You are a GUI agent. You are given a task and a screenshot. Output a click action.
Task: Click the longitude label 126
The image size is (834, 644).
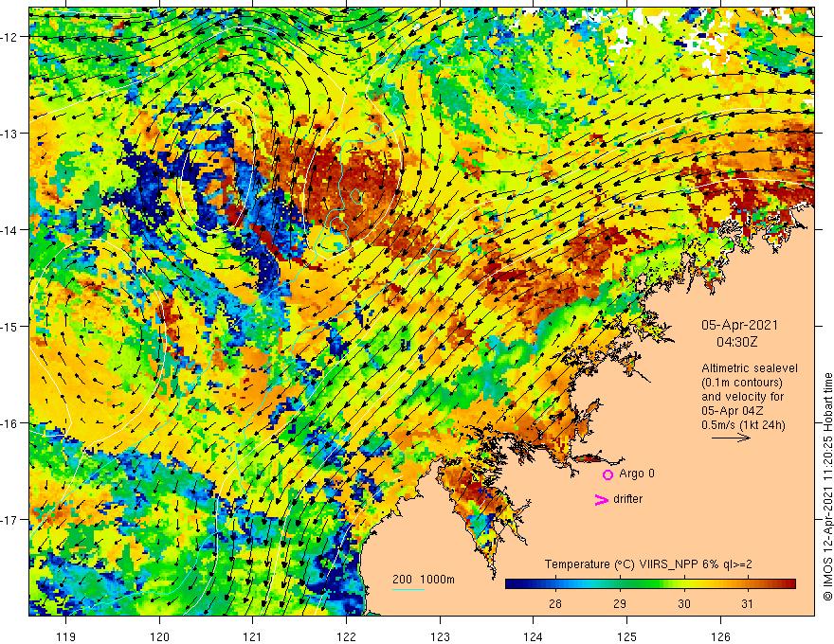pyautogui.click(x=720, y=636)
